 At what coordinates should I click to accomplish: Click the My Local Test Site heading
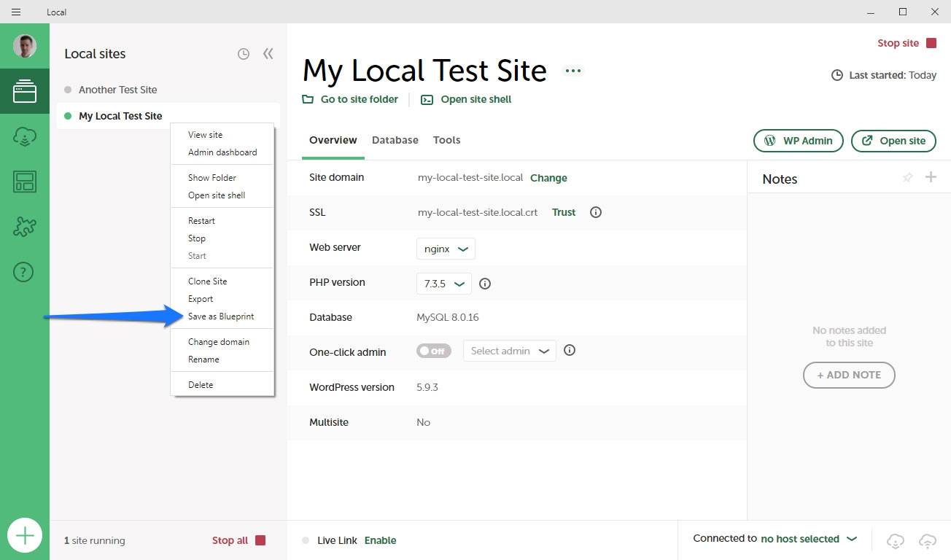click(424, 71)
